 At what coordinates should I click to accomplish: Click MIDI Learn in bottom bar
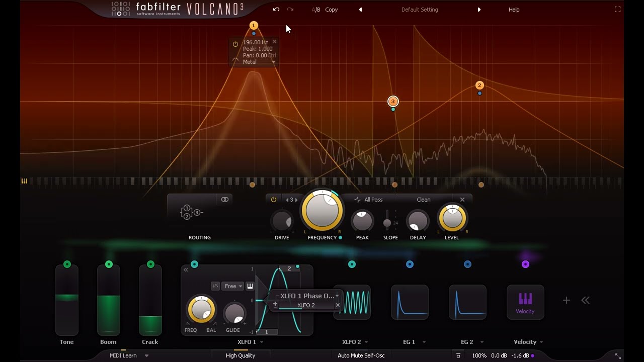click(123, 355)
